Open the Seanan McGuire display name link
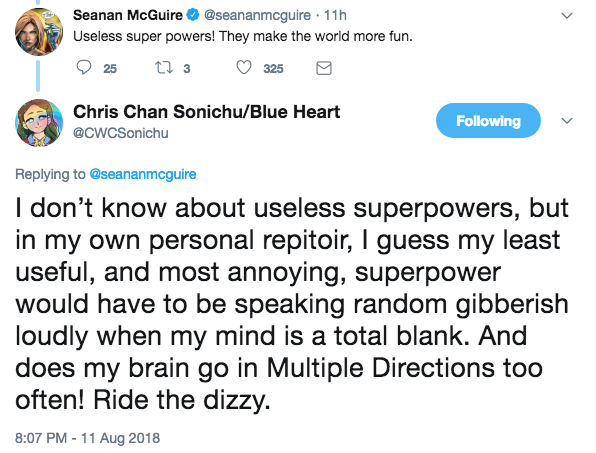 [128, 15]
